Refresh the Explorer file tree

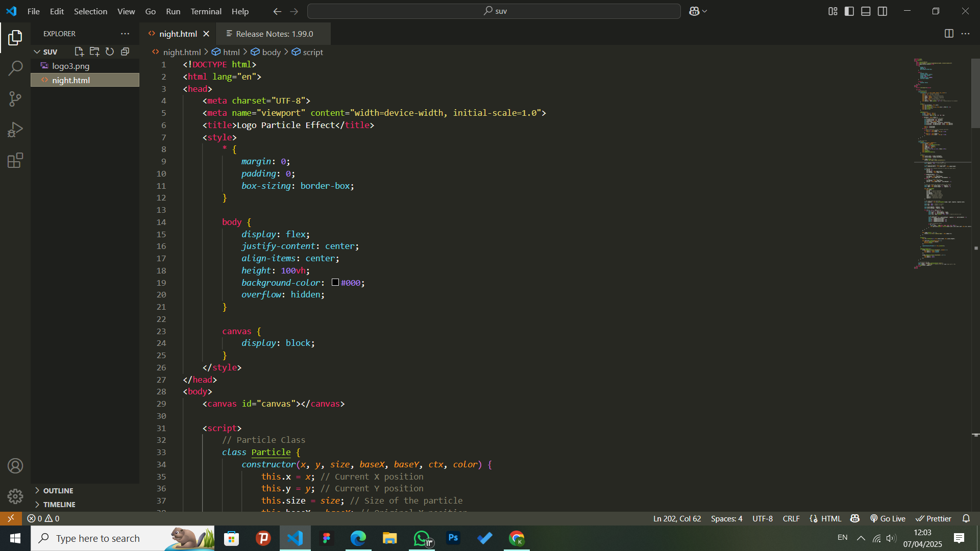(110, 52)
